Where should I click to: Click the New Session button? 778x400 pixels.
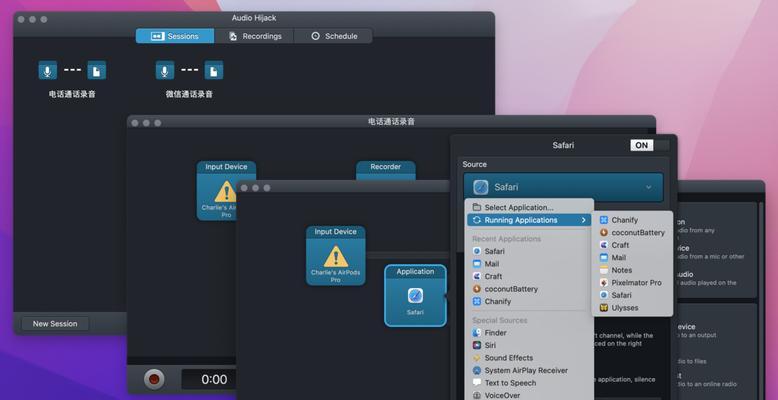(55, 324)
